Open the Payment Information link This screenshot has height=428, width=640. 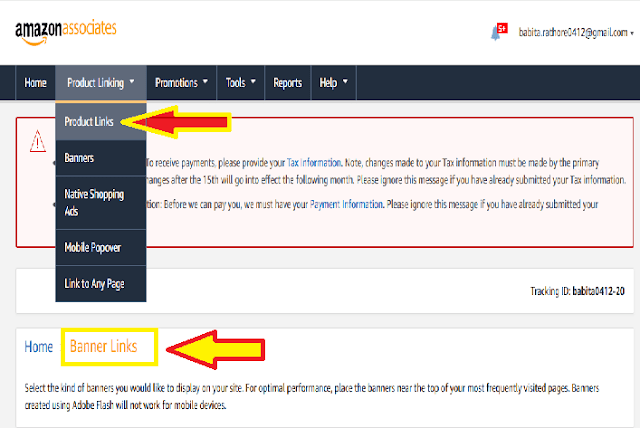tap(346, 204)
